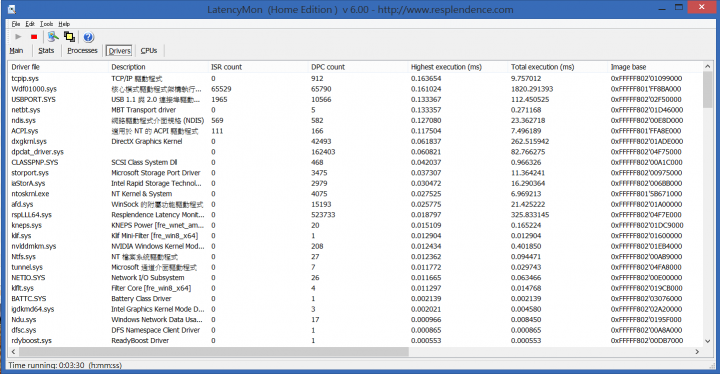Open help with the blue question icon
Screen dimensions: 720x374
tap(89, 37)
